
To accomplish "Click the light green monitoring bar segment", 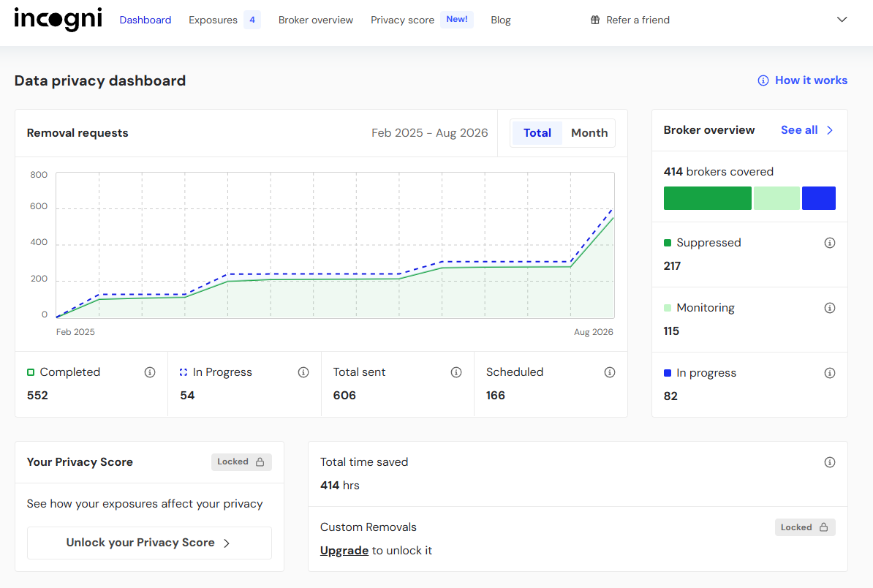I will [776, 198].
